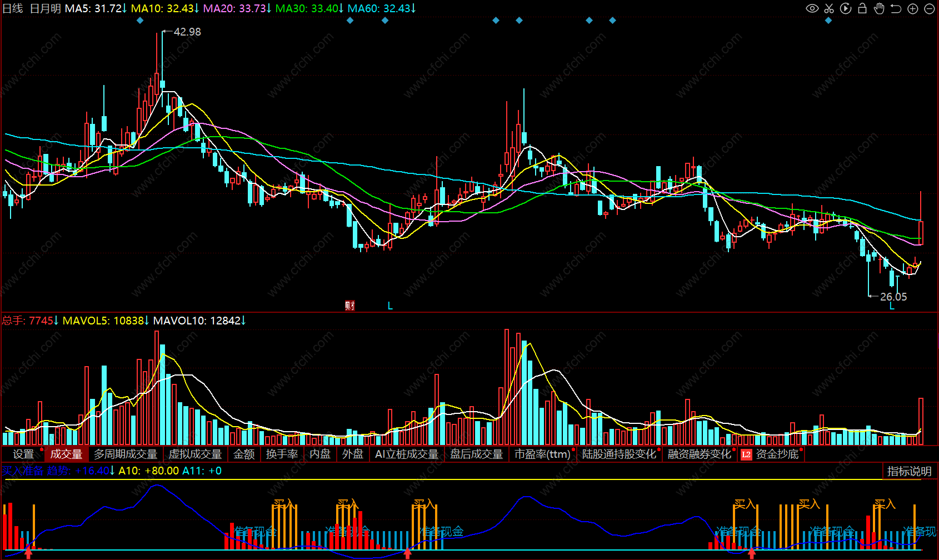
Task: Select the 金额 tab
Action: 244,454
